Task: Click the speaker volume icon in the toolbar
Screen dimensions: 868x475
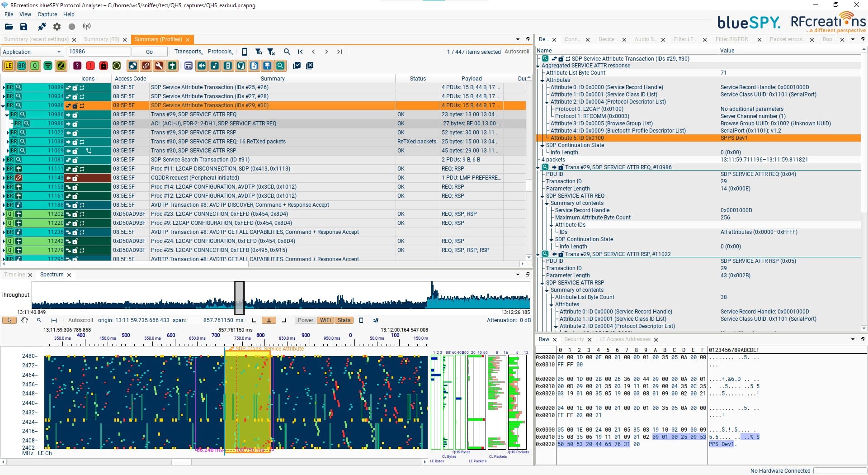Action: click(202, 66)
